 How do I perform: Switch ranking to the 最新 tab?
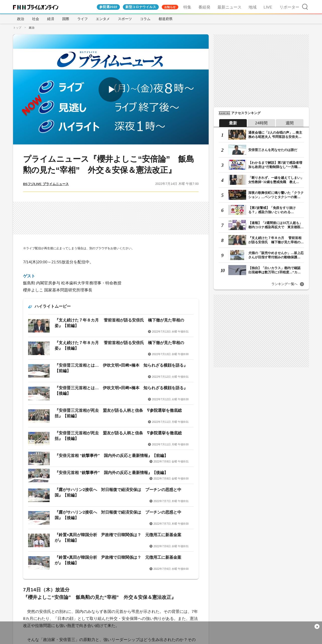(x=233, y=123)
